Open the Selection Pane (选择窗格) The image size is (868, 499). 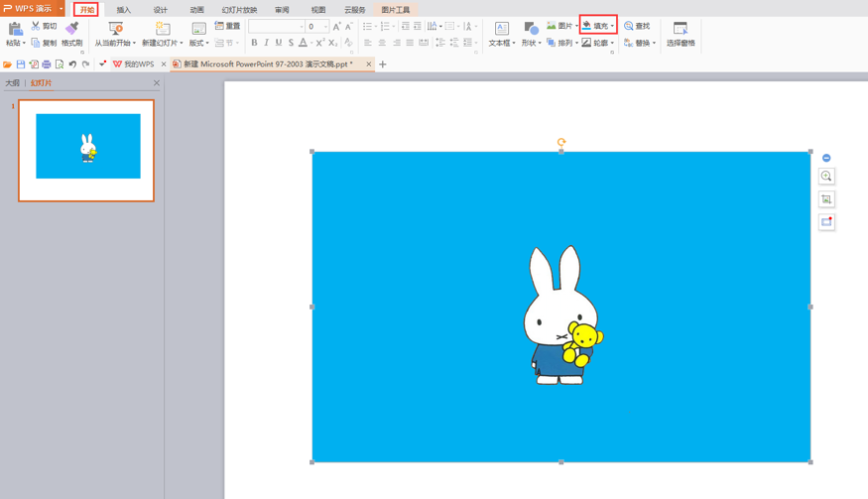(x=681, y=35)
